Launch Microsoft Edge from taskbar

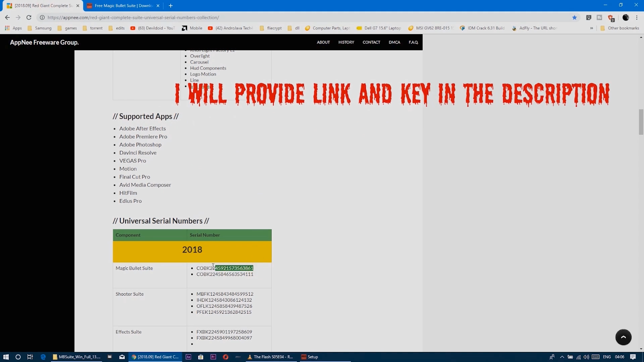click(43, 357)
